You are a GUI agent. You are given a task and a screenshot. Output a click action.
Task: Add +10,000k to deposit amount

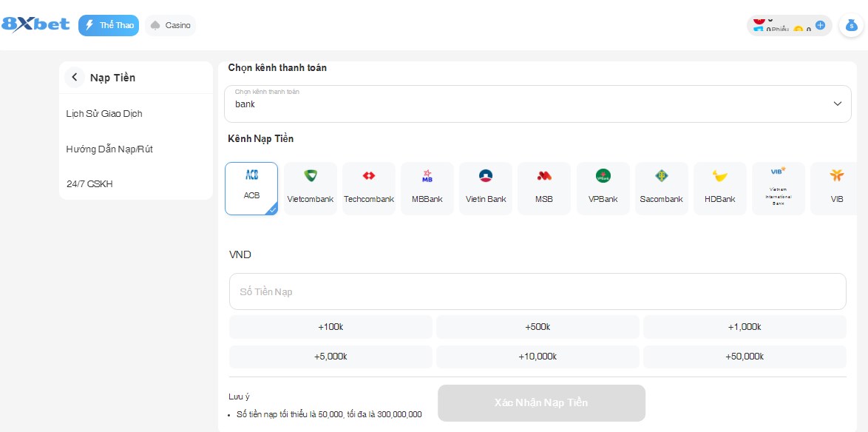click(x=538, y=357)
